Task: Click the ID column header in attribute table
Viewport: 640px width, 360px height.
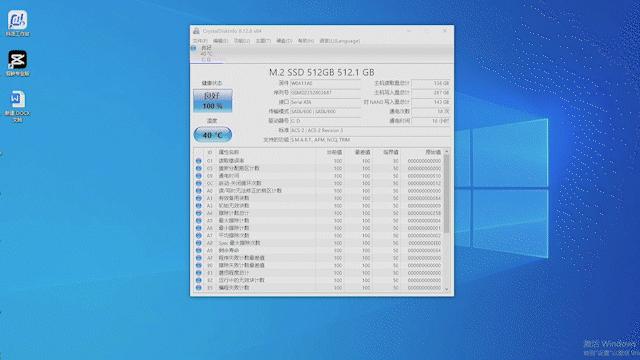Action: coord(210,152)
